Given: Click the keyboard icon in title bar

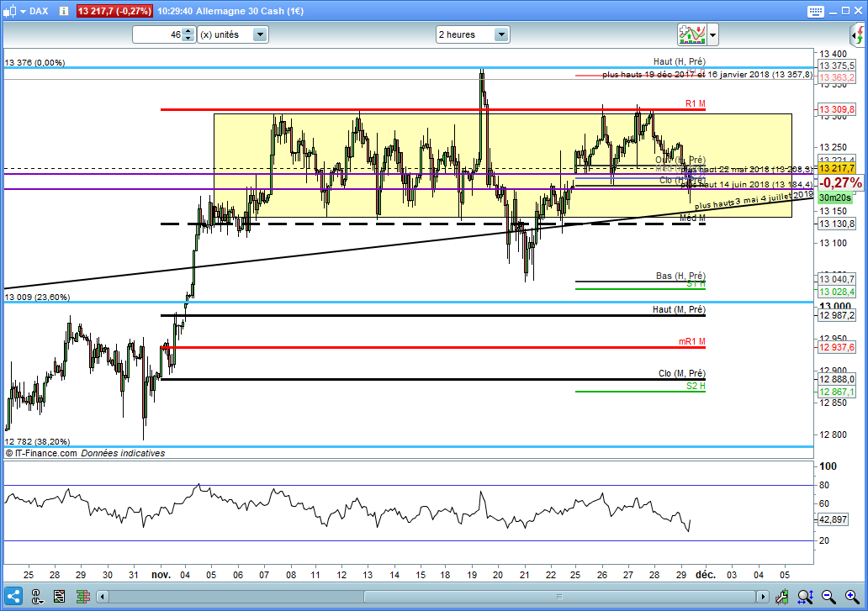Looking at the screenshot, I should tap(815, 11).
